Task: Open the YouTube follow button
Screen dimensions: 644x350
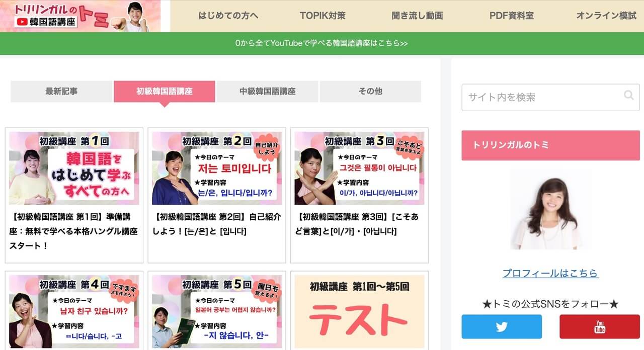Action: click(600, 326)
